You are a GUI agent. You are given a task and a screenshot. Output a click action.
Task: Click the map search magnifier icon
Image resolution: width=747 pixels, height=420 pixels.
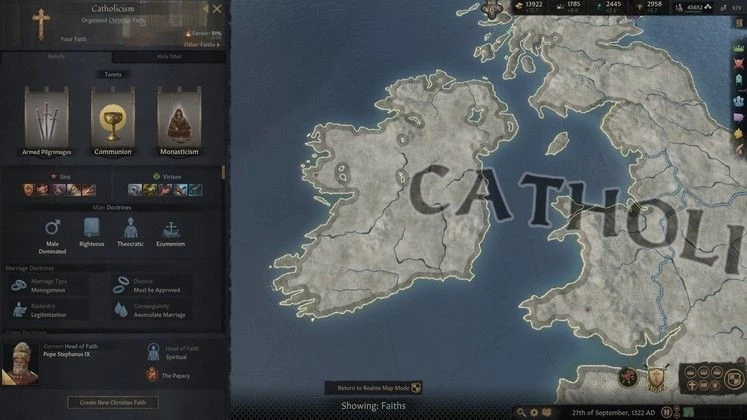tap(521, 412)
